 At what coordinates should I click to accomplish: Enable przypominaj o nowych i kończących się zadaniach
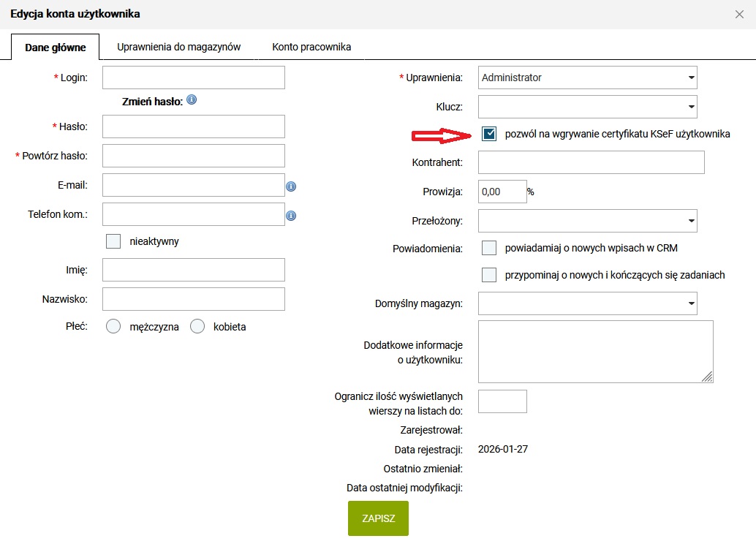tap(489, 275)
